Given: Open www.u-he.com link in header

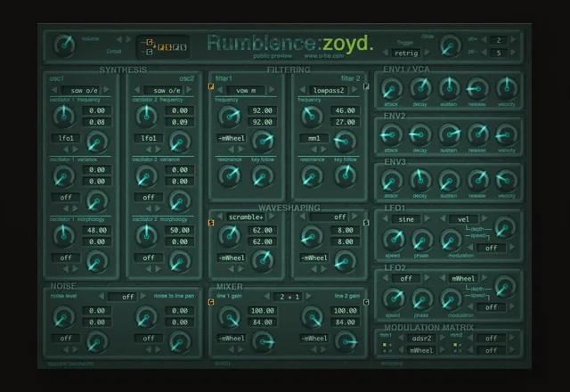Looking at the screenshot, I should [324, 56].
